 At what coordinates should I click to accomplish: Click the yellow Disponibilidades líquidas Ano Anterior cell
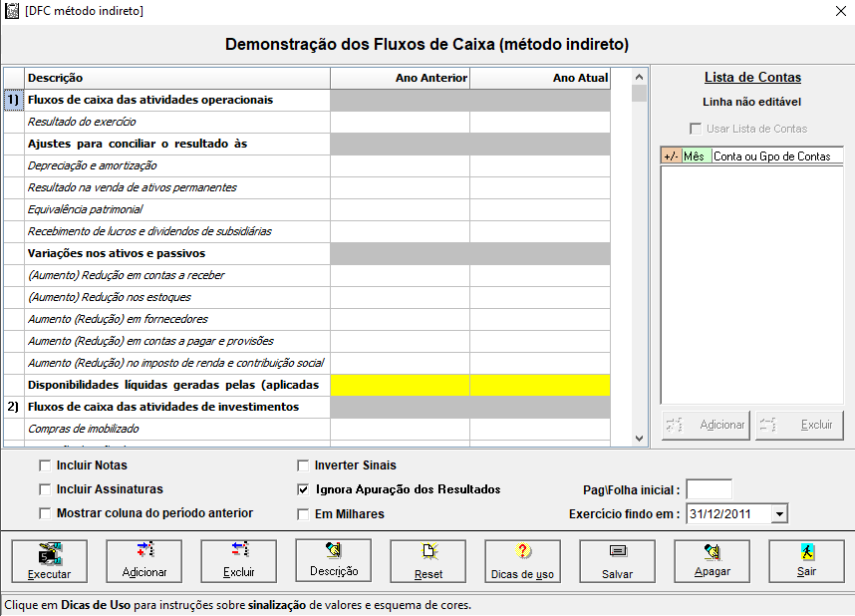[401, 385]
